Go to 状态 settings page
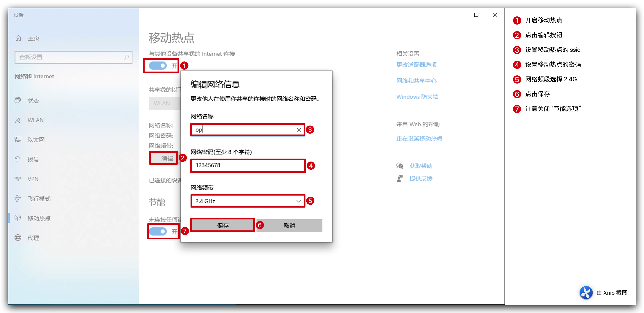The image size is (644, 313). click(34, 100)
